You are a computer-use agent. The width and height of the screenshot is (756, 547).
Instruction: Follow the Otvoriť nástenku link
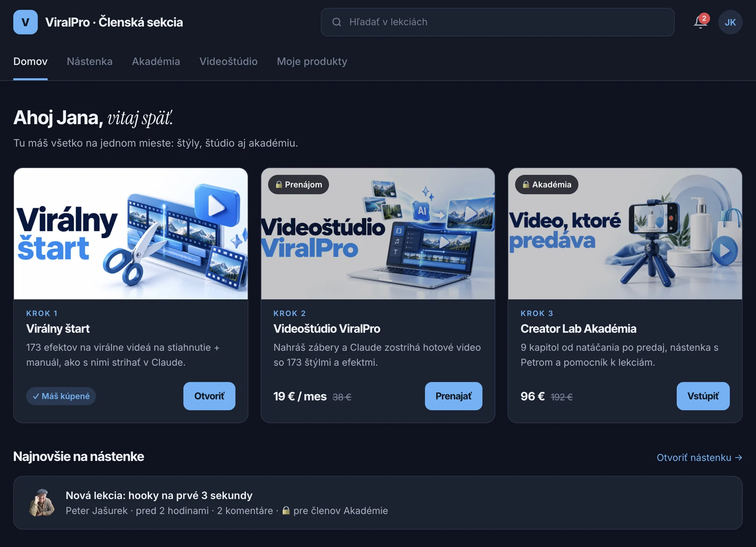pyautogui.click(x=699, y=458)
